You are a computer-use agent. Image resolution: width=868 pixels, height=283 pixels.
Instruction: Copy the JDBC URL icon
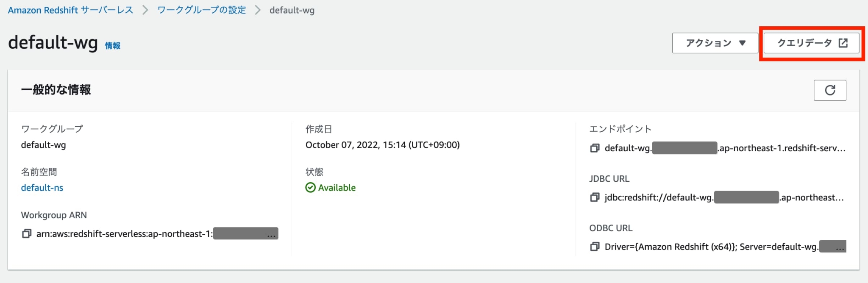click(595, 197)
